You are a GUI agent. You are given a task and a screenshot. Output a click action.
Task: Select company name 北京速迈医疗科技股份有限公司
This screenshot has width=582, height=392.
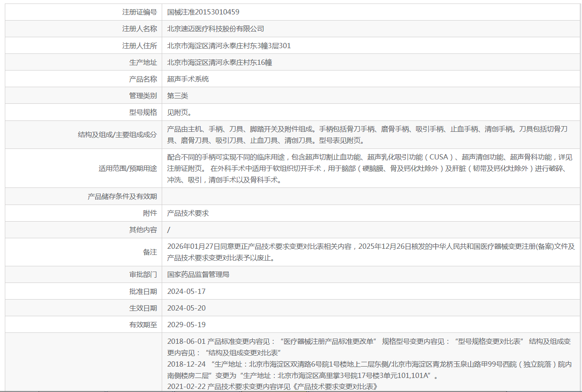216,29
